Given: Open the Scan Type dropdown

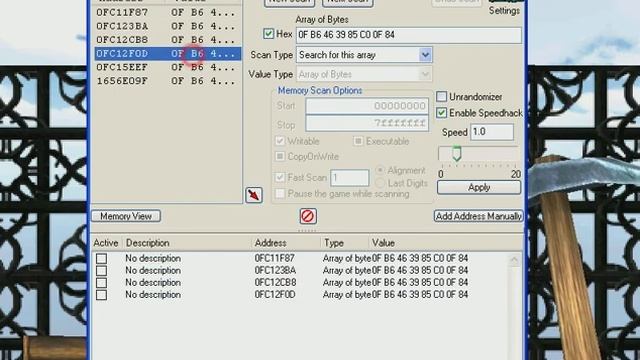Looking at the screenshot, I should pos(425,55).
